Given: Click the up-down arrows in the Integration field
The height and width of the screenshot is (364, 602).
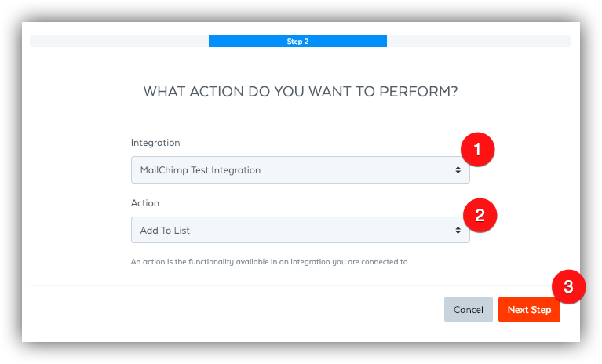Looking at the screenshot, I should [x=458, y=170].
